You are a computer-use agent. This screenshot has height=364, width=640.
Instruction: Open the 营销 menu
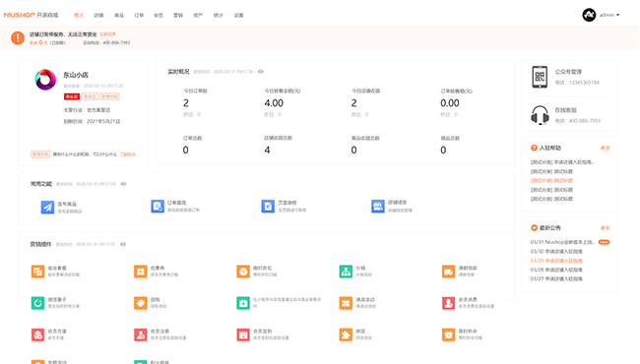coord(178,15)
